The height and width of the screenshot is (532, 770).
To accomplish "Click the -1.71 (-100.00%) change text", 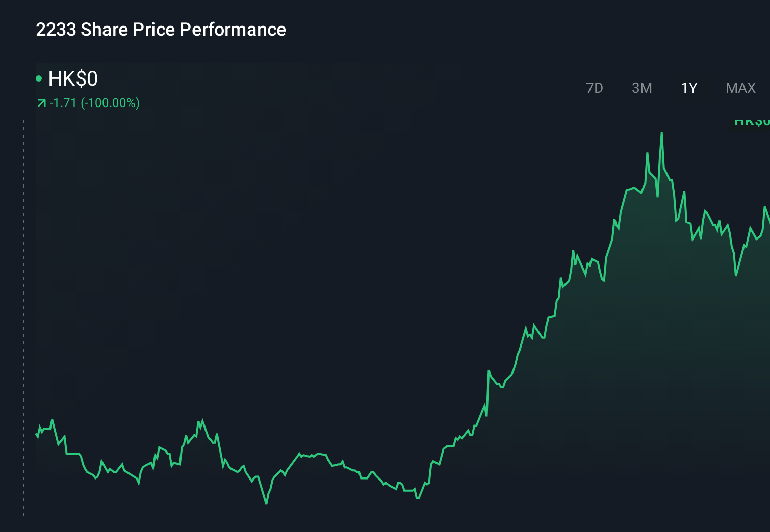I will (x=94, y=103).
